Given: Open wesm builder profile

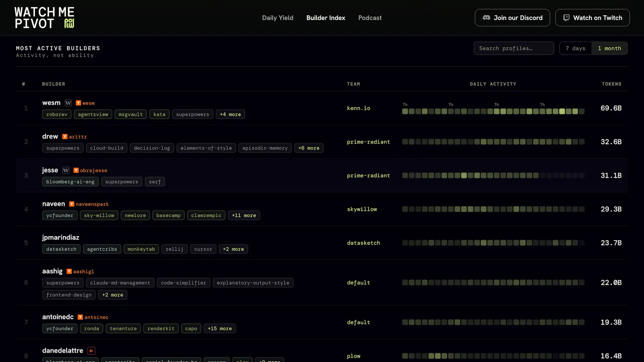Looking at the screenshot, I should coord(52,103).
